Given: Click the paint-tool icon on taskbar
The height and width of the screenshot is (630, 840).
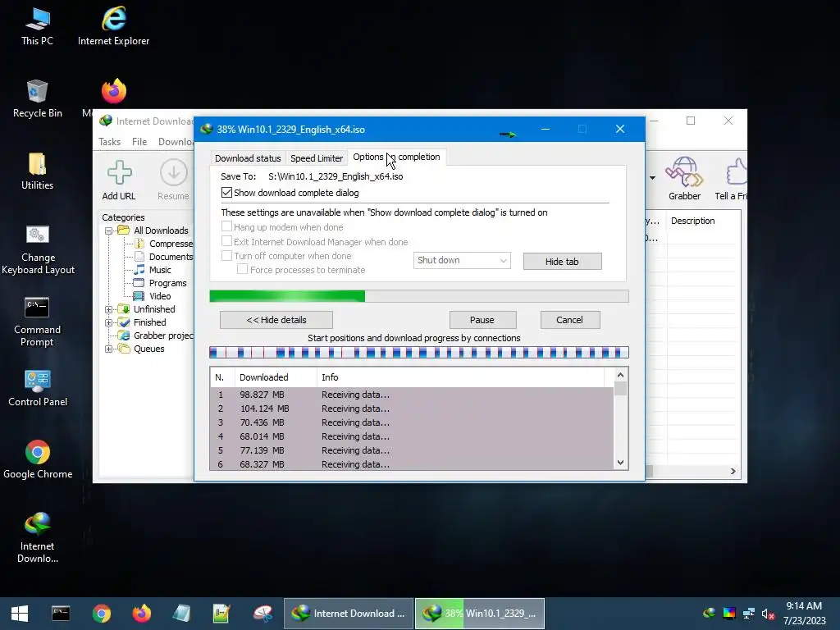Looking at the screenshot, I should [262, 614].
